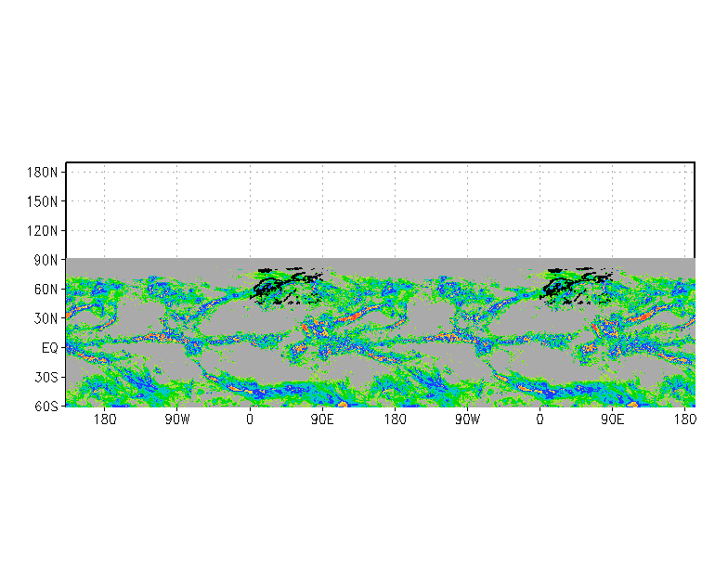Select the rightmost 90E longitude label
This screenshot has width=728, height=568.
pos(612,420)
